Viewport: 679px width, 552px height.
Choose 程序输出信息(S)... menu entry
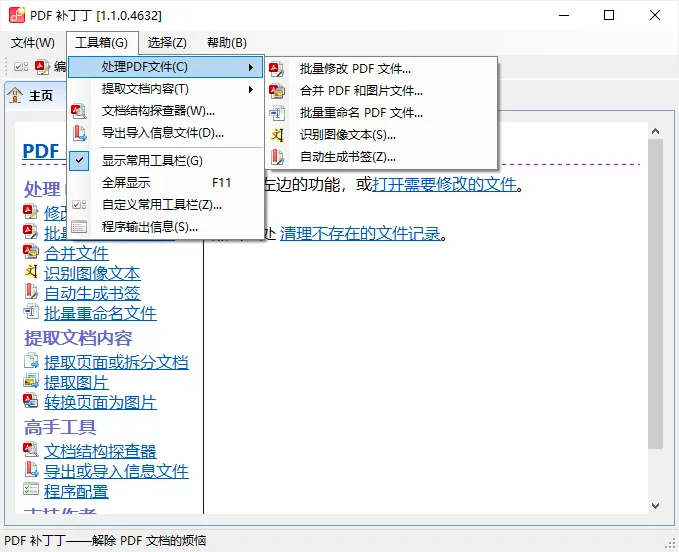pyautogui.click(x=166, y=227)
